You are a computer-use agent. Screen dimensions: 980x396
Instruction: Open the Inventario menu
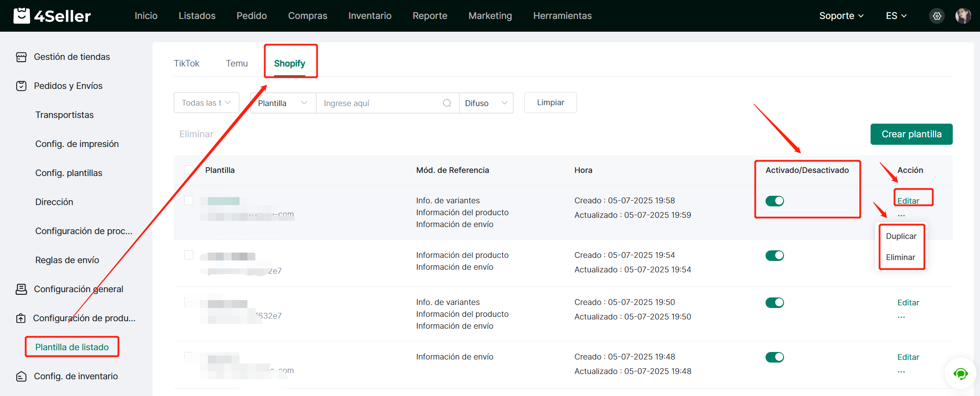pyautogui.click(x=370, y=16)
